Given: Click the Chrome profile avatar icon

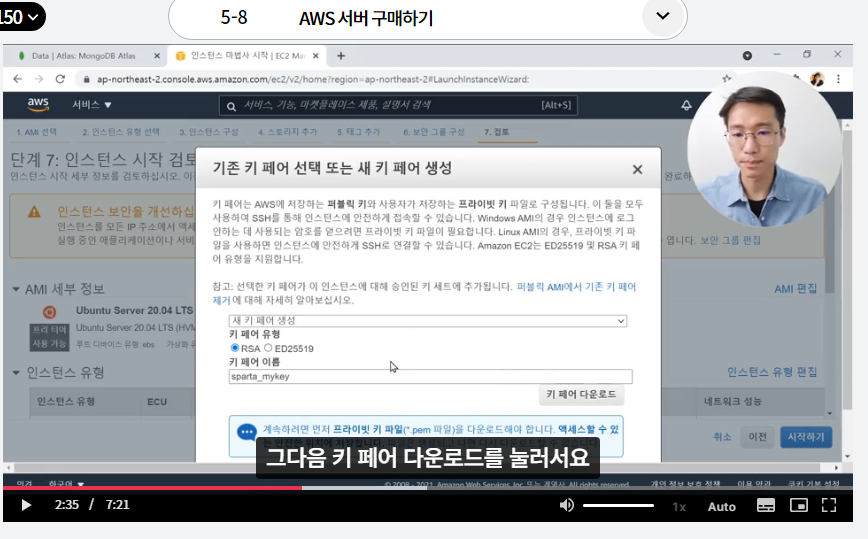Looking at the screenshot, I should coord(817,79).
